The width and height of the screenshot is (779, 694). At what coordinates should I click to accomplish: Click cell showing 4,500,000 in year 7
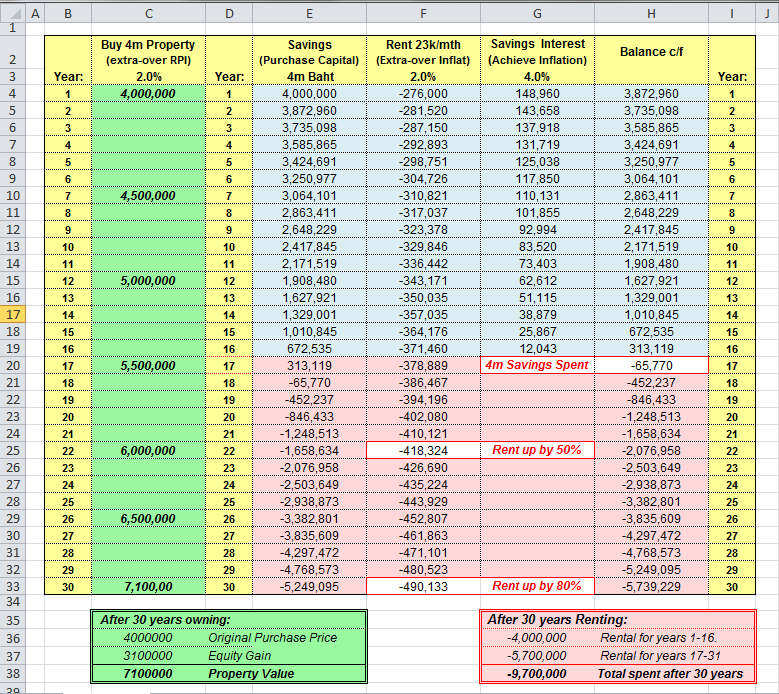tap(148, 196)
